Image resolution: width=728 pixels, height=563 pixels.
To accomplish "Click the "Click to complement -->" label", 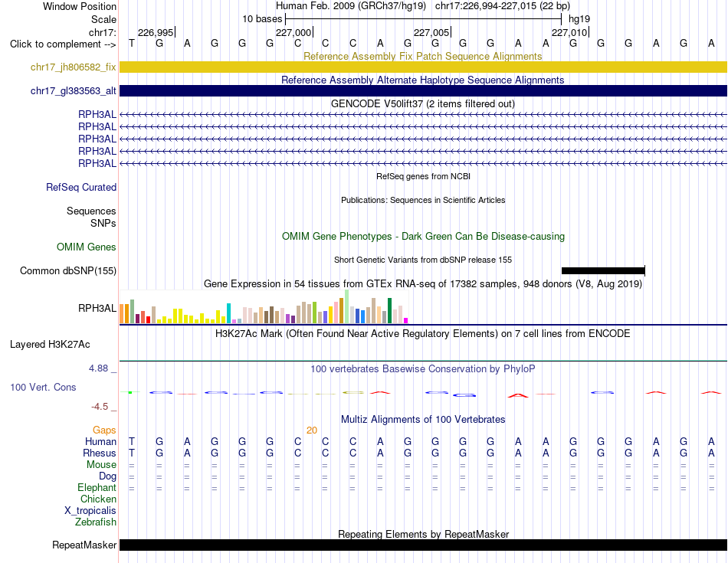I will pyautogui.click(x=63, y=44).
